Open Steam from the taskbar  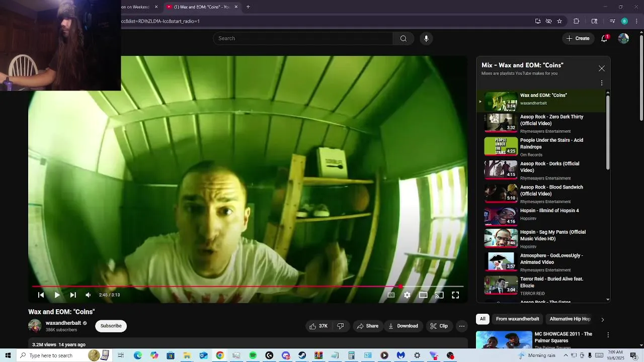[302, 355]
